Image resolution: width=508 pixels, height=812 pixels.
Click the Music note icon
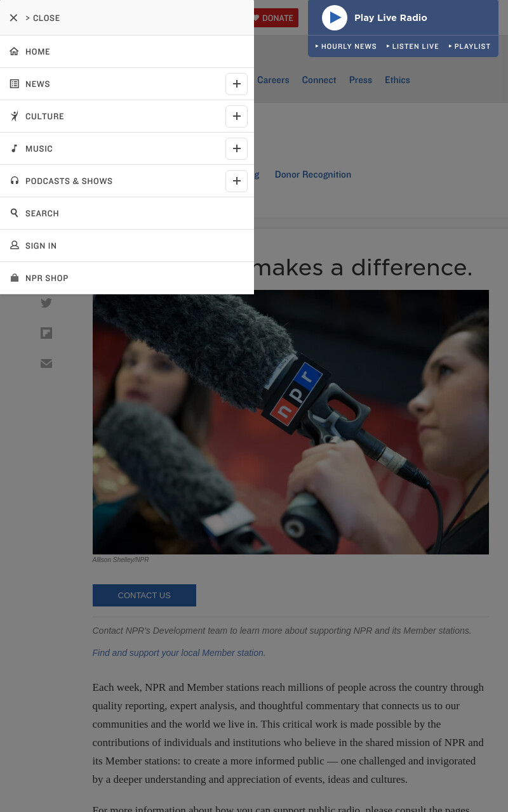tap(14, 148)
